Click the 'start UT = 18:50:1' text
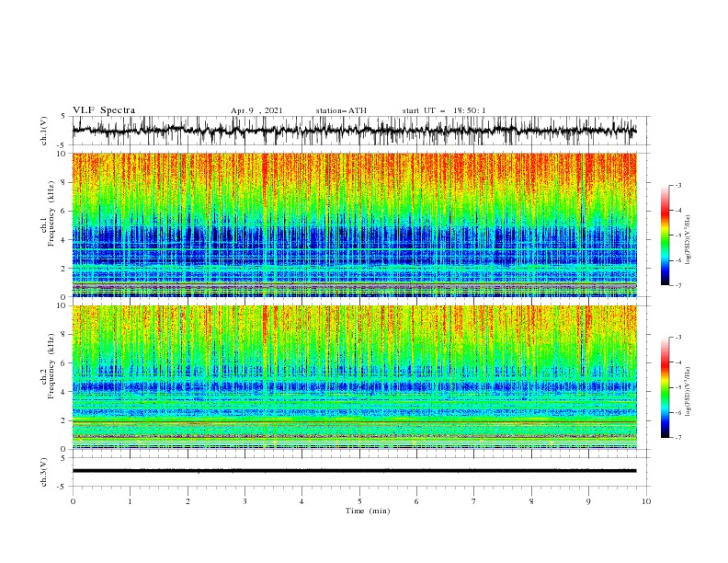Screen dimensions: 728x563 pos(444,110)
